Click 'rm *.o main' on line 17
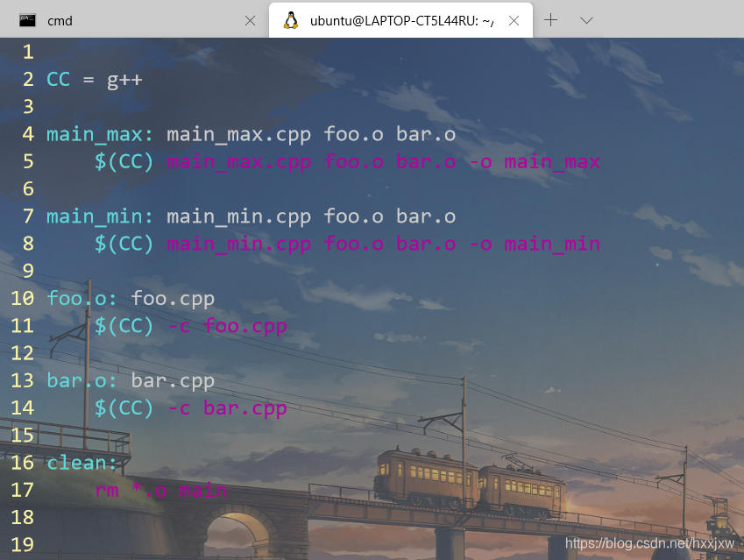 tap(161, 490)
